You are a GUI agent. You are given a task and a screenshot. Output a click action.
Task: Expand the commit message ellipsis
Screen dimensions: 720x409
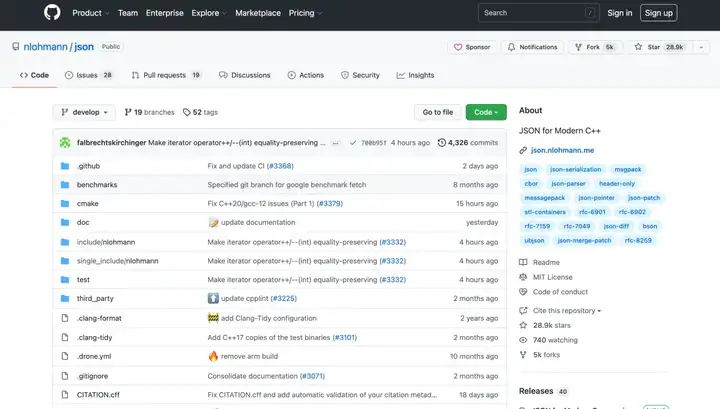pyautogui.click(x=336, y=143)
